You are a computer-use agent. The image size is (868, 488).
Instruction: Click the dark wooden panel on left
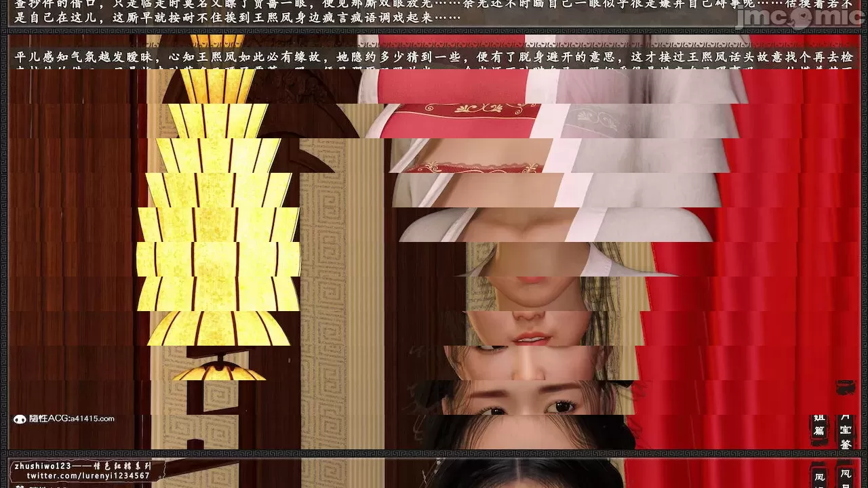point(68,237)
